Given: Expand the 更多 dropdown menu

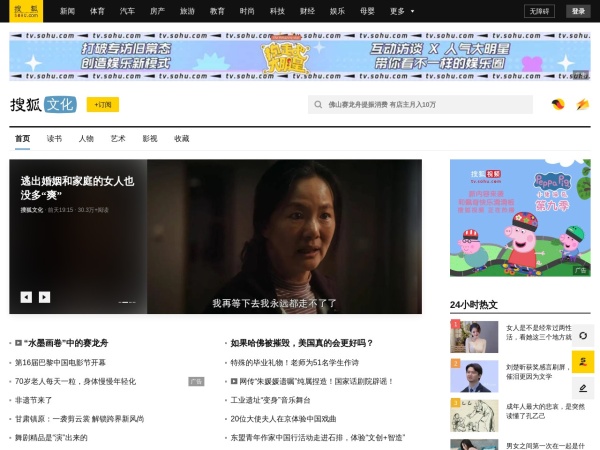Looking at the screenshot, I should (402, 11).
